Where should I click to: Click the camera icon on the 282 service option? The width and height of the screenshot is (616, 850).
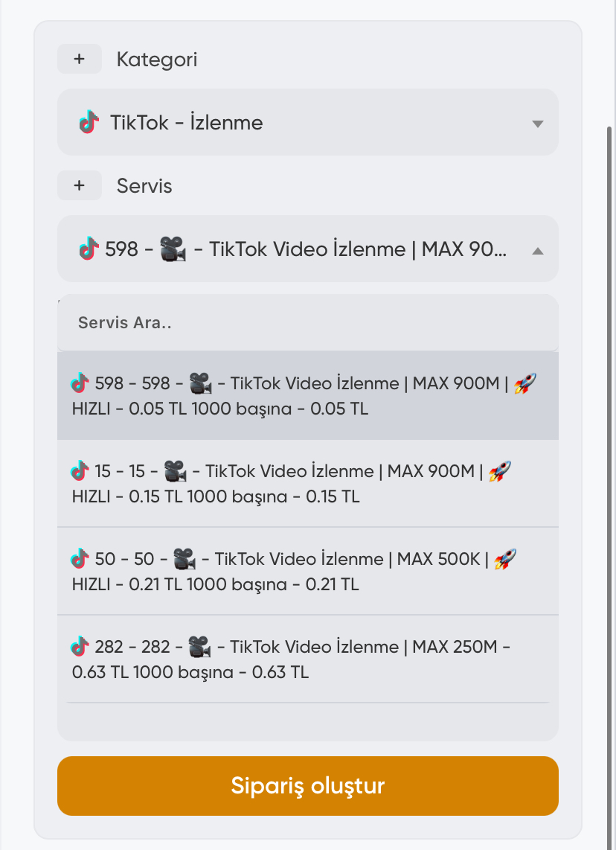(199, 647)
